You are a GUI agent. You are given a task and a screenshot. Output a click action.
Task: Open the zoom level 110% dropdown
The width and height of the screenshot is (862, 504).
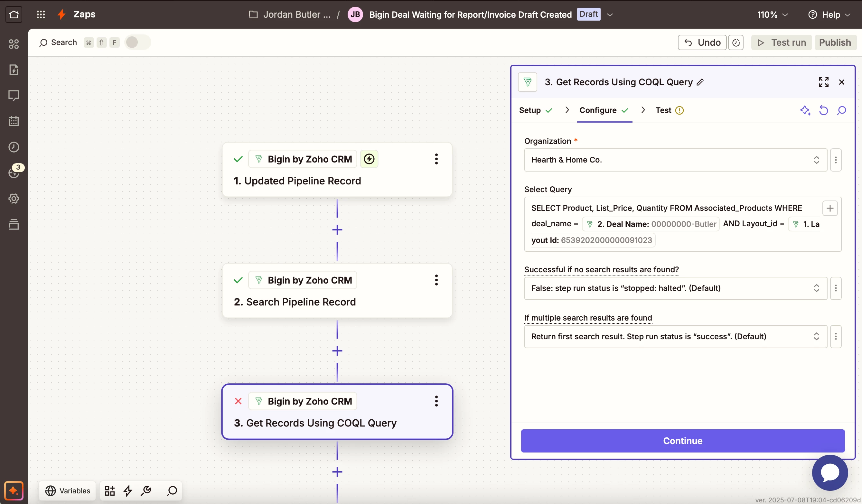click(x=772, y=15)
